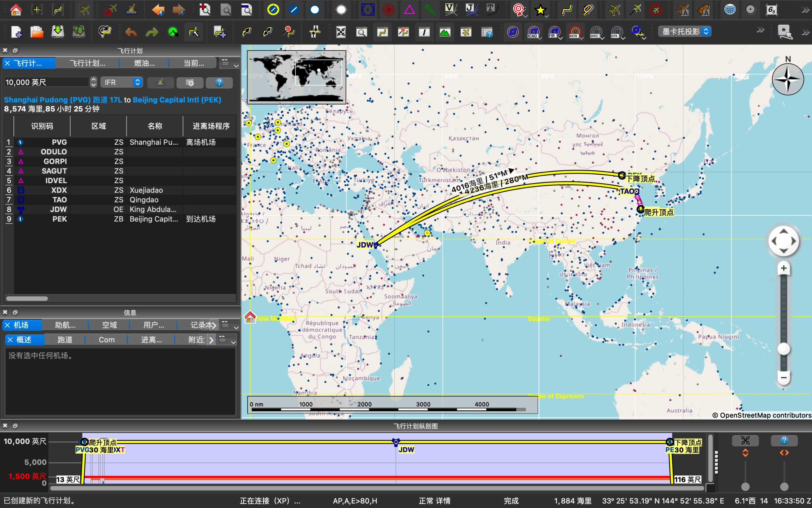Toggle empty airports display
The image size is (812, 508).
[x=341, y=10]
